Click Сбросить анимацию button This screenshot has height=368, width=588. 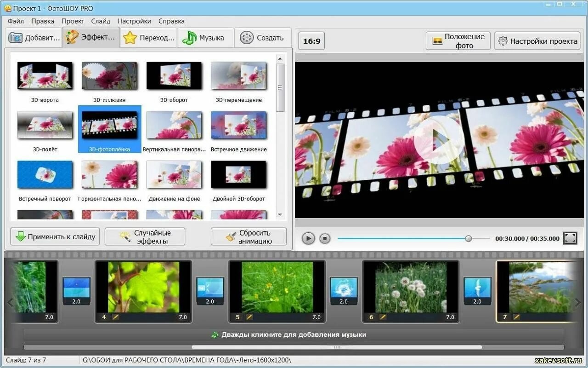pos(249,236)
